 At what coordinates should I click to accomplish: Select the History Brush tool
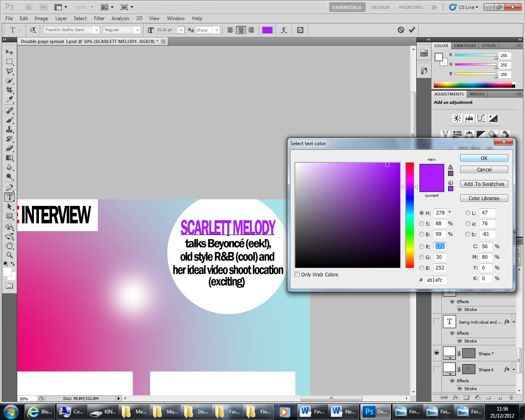tap(9, 139)
